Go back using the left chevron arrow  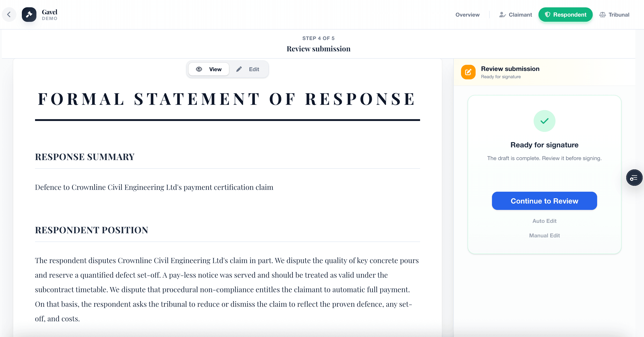(x=9, y=15)
